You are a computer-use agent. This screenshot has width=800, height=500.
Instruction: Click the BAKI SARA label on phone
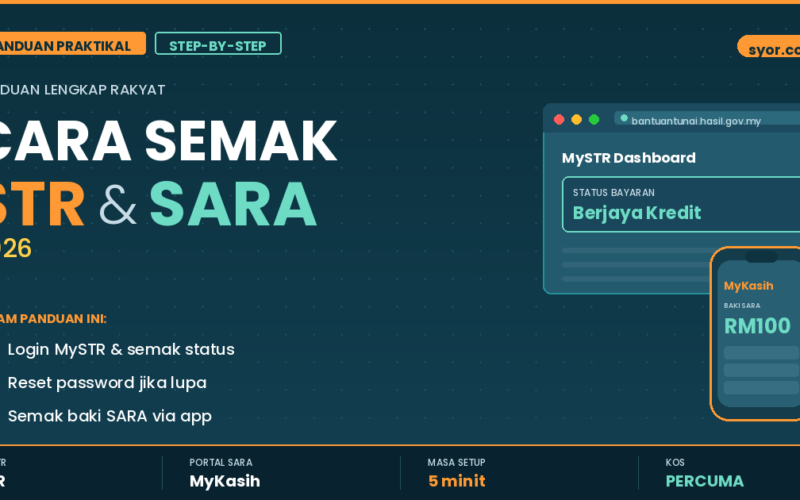tap(742, 306)
